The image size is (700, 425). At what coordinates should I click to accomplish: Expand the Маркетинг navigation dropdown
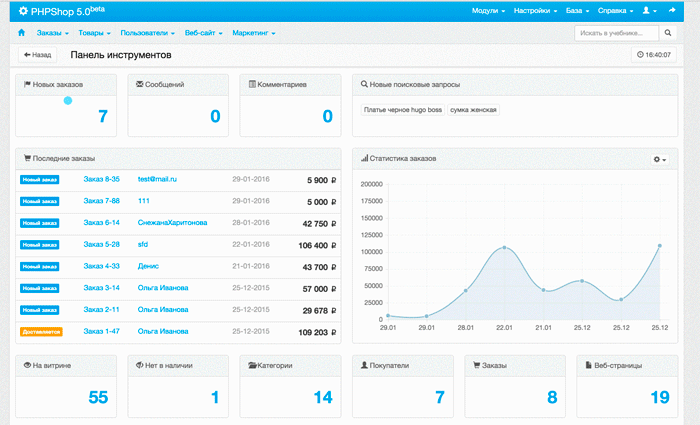[x=254, y=33]
